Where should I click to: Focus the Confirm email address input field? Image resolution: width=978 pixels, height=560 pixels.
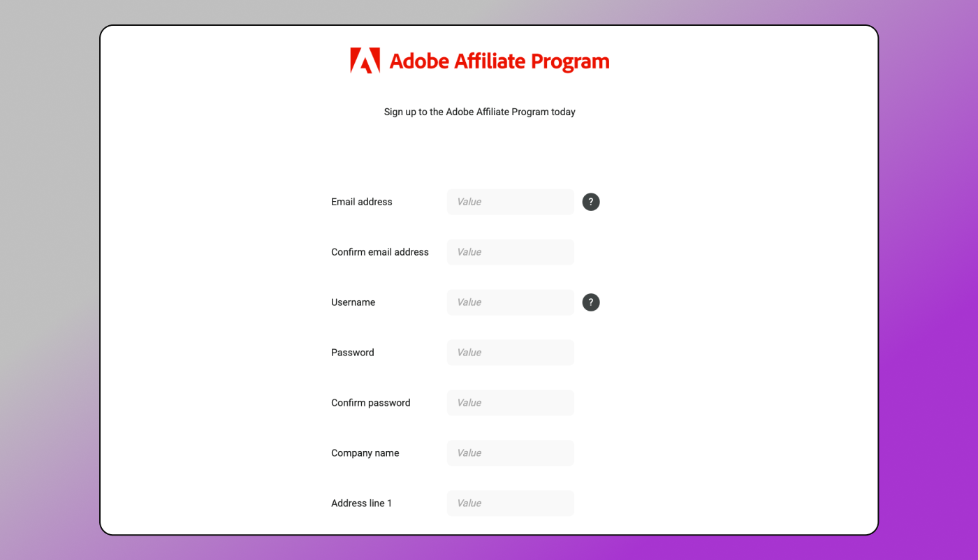pyautogui.click(x=511, y=252)
